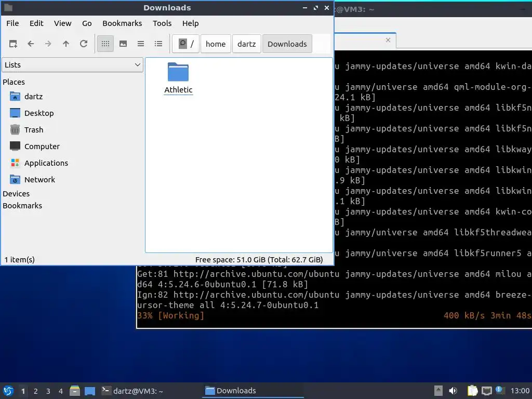The image size is (532, 399).
Task: Click the Downloads path segment
Action: tap(287, 44)
